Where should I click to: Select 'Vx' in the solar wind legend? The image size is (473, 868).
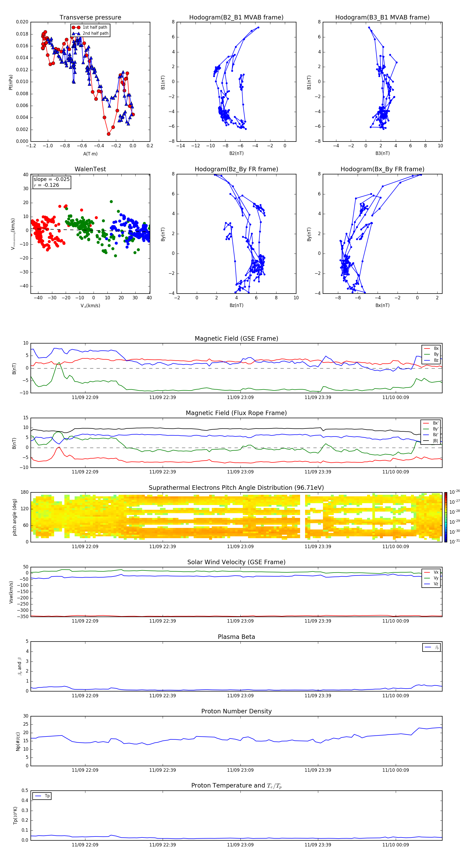point(431,572)
